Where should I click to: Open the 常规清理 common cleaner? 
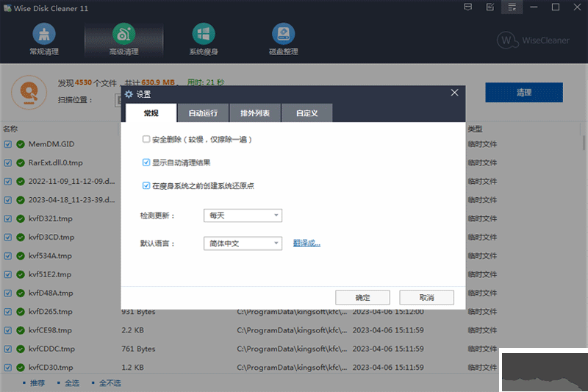[x=44, y=40]
